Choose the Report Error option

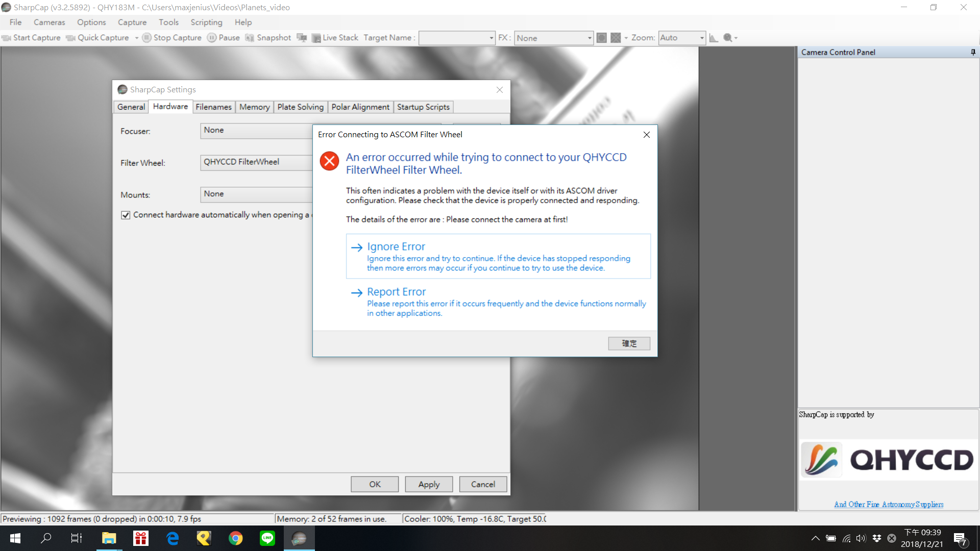coord(498,302)
